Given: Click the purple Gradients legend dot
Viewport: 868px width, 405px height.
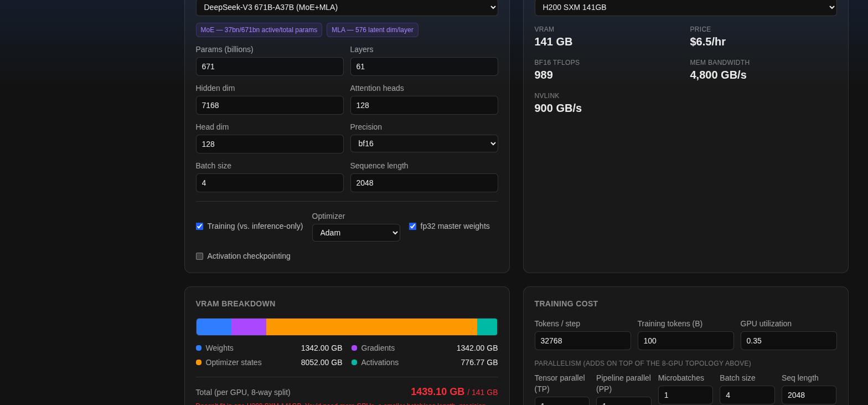Looking at the screenshot, I should 354,348.
